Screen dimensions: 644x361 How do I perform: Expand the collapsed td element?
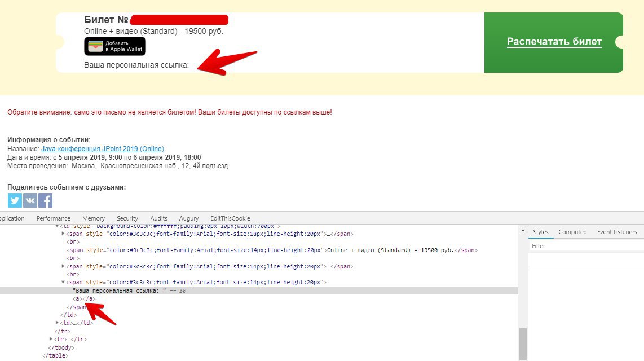[x=57, y=323]
